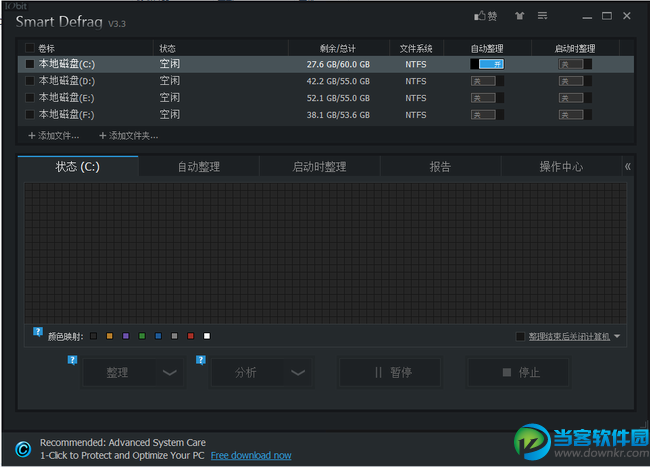Open the skin (shirt) icon
The image size is (650, 467).
coord(519,16)
